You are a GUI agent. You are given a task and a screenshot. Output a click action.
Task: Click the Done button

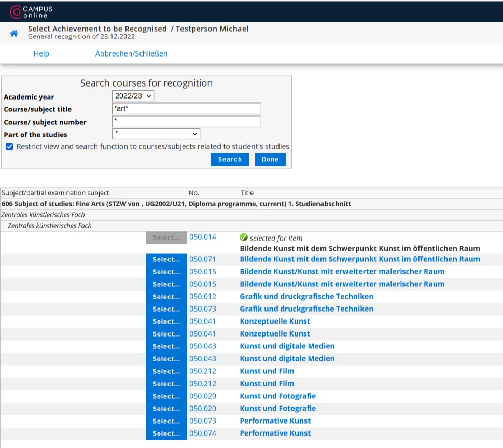point(270,159)
